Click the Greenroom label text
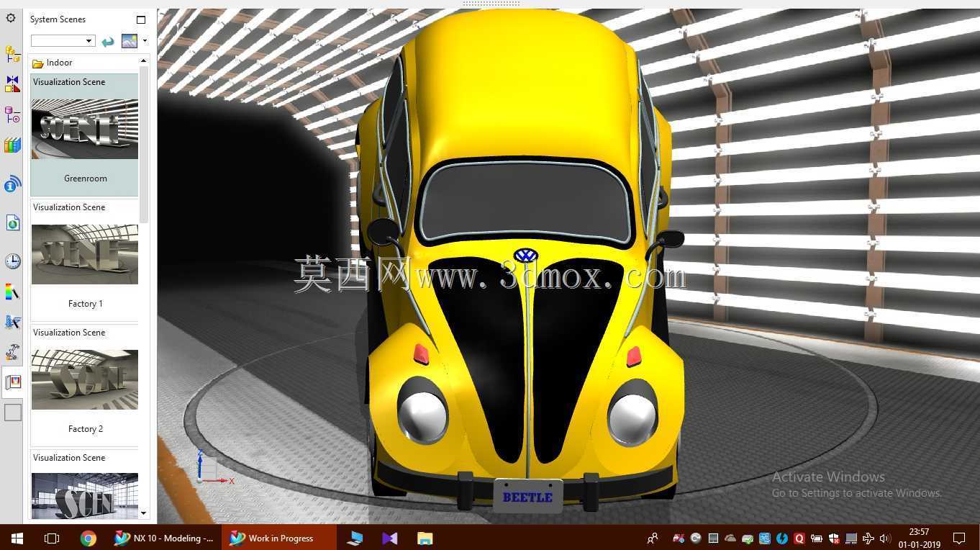 click(x=86, y=179)
